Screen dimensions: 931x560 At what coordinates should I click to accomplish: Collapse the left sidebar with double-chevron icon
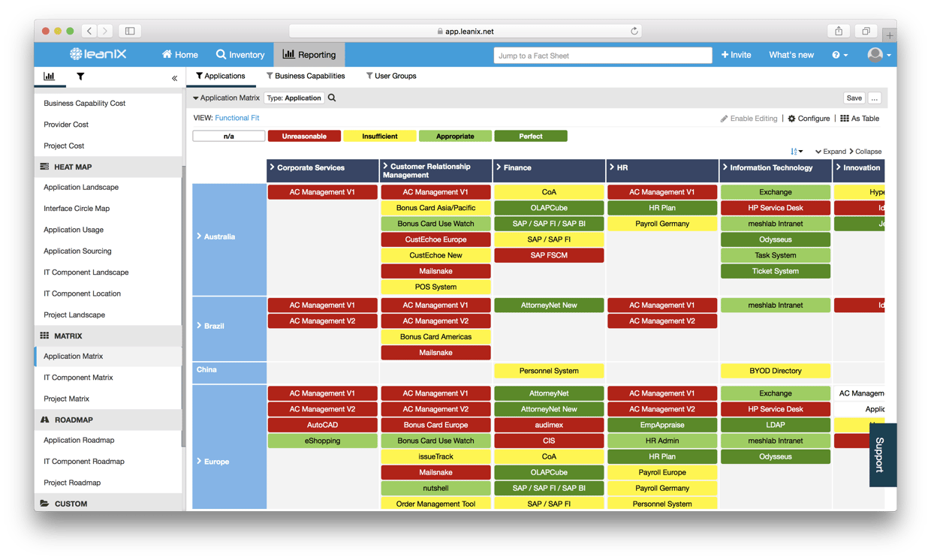click(174, 77)
